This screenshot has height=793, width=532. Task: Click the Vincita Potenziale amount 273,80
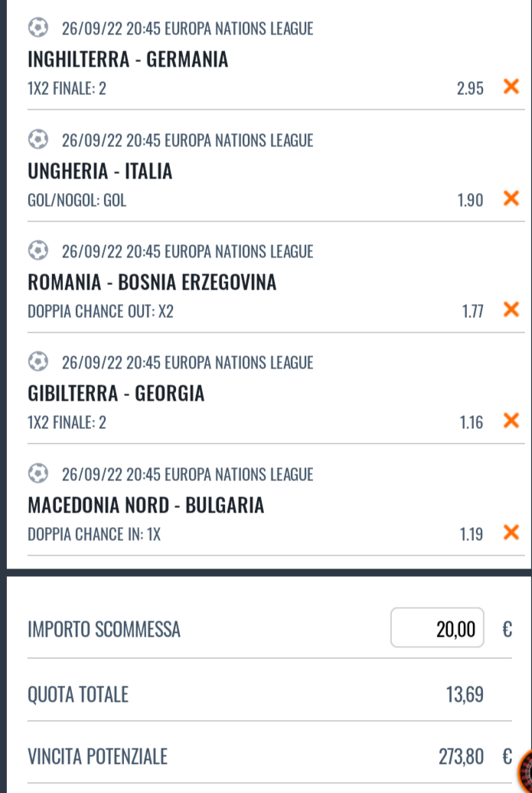click(461, 757)
